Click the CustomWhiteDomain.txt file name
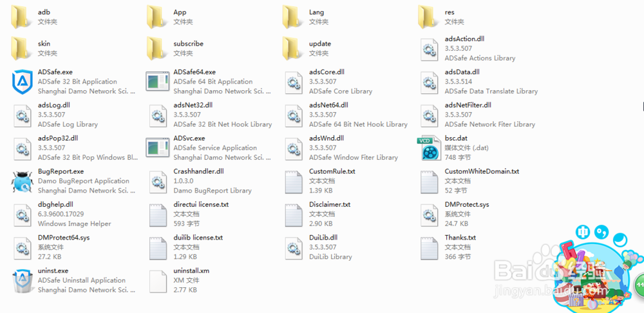Viewport: 644px width, 313px height. pyautogui.click(x=482, y=171)
